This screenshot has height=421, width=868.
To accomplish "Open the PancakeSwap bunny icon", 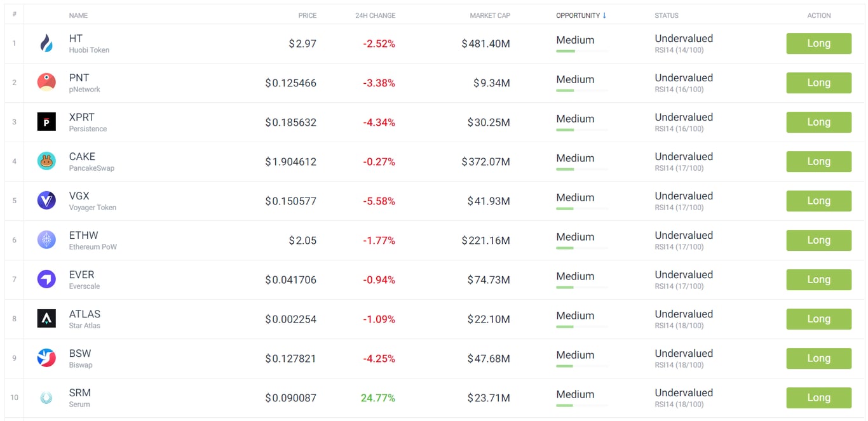I will [46, 161].
